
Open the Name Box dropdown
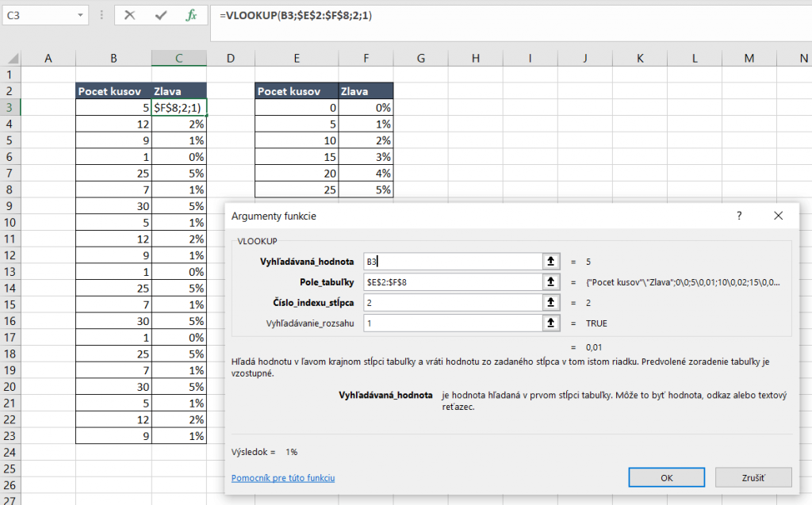click(x=80, y=16)
